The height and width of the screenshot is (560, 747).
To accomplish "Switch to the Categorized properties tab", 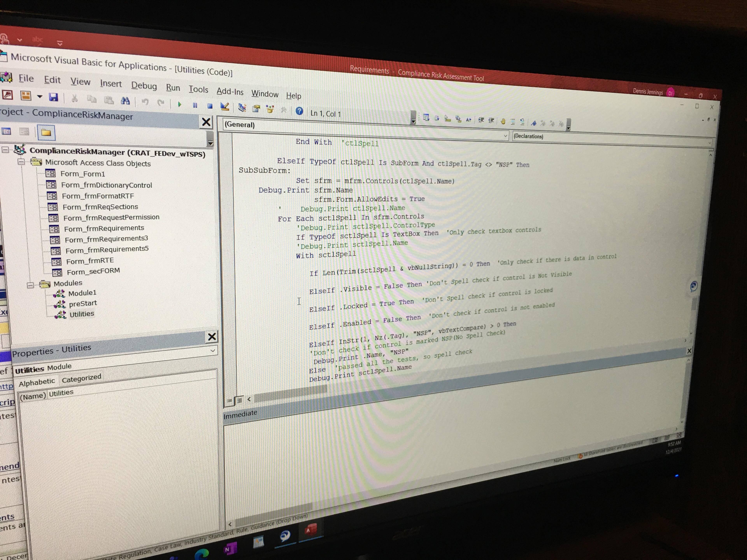I will [x=81, y=378].
